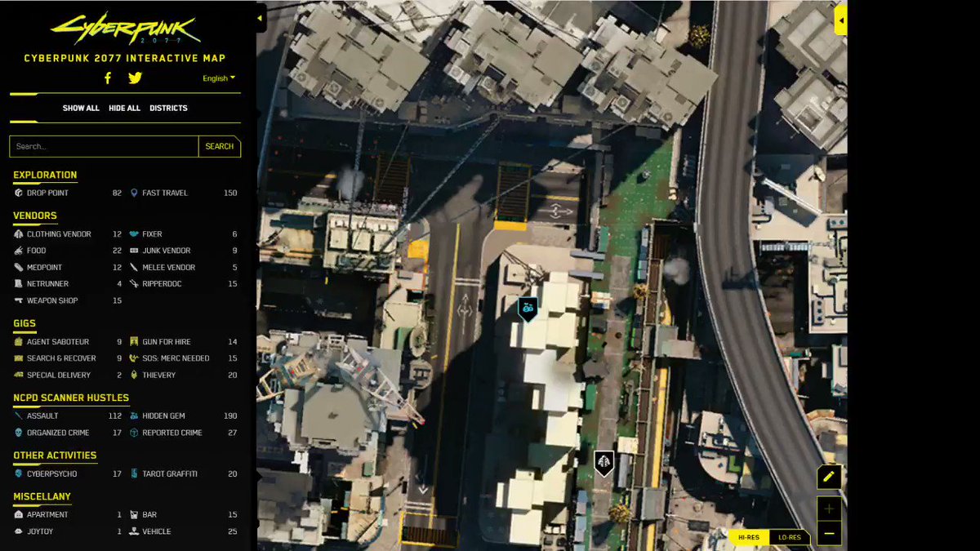The height and width of the screenshot is (551, 980).
Task: Click the blue Hidden Gem map marker
Action: click(528, 309)
